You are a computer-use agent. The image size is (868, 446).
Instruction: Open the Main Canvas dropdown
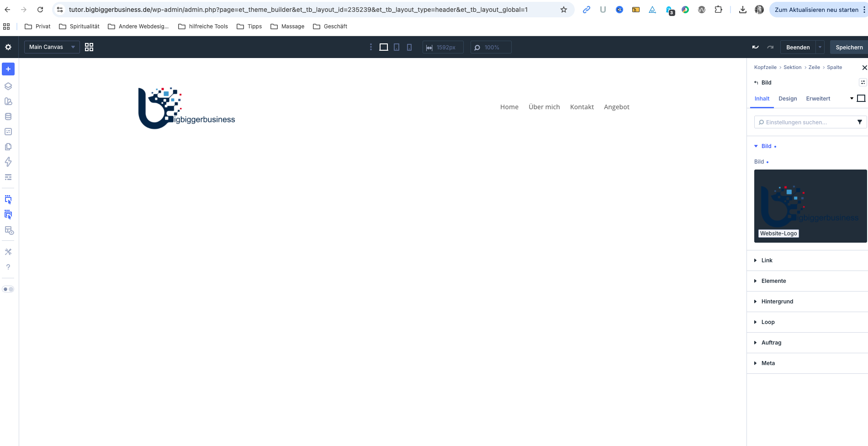click(x=52, y=47)
